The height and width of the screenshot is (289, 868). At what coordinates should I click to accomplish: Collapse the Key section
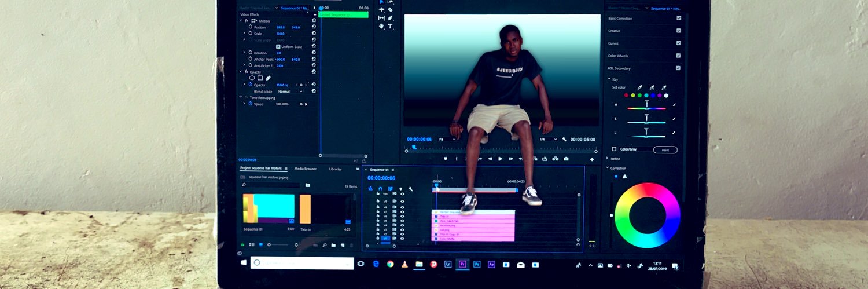(609, 79)
